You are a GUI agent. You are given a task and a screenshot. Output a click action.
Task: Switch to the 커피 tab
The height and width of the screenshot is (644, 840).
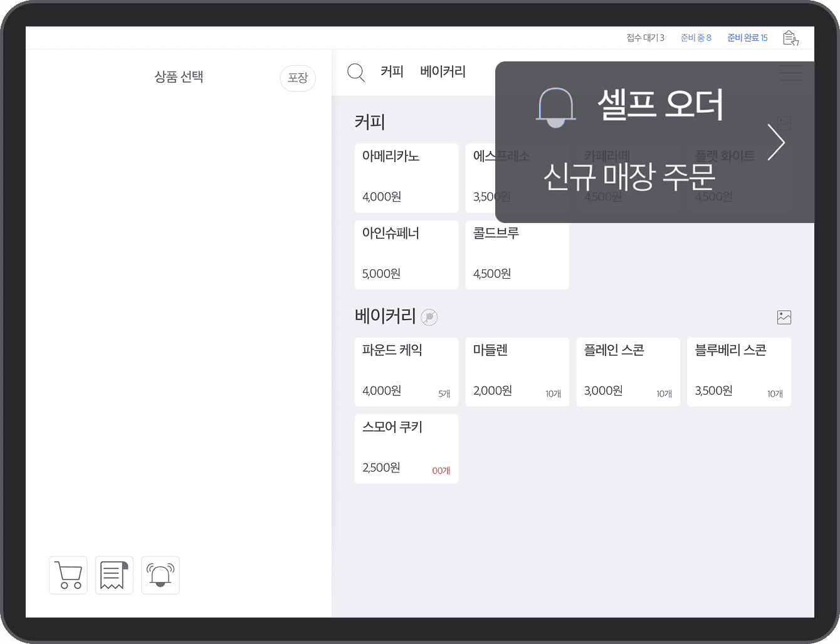tap(392, 71)
